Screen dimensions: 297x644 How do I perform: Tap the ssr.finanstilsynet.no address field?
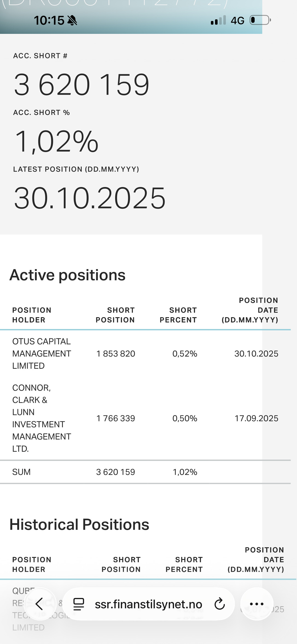(x=148, y=604)
